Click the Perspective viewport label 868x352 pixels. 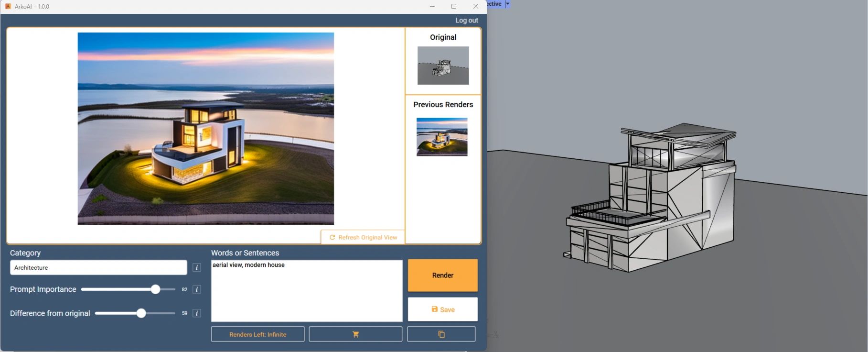[x=494, y=4]
